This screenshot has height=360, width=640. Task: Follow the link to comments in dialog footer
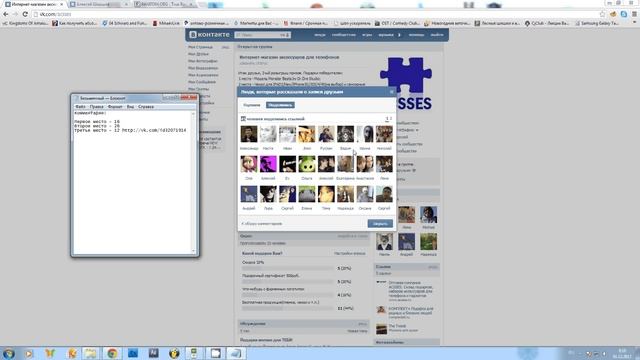tap(262, 224)
